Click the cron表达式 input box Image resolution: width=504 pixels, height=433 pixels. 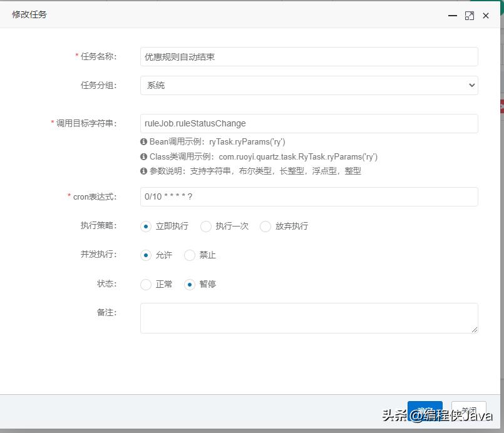pos(309,197)
